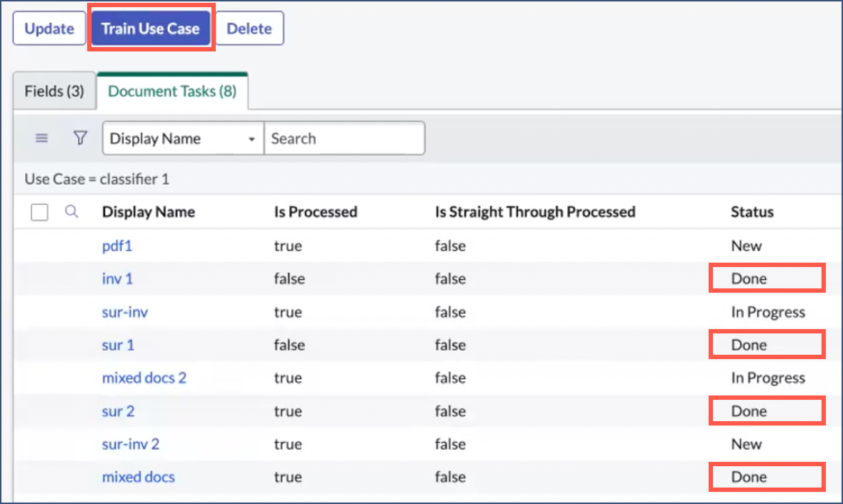Click the Done status of sur 1
This screenshot has width=843, height=504.
point(749,345)
